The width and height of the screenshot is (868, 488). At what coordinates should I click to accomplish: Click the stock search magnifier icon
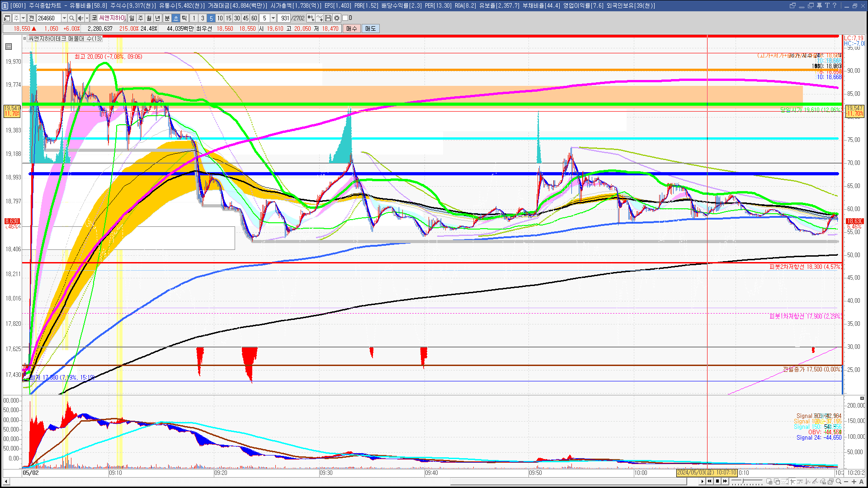71,18
